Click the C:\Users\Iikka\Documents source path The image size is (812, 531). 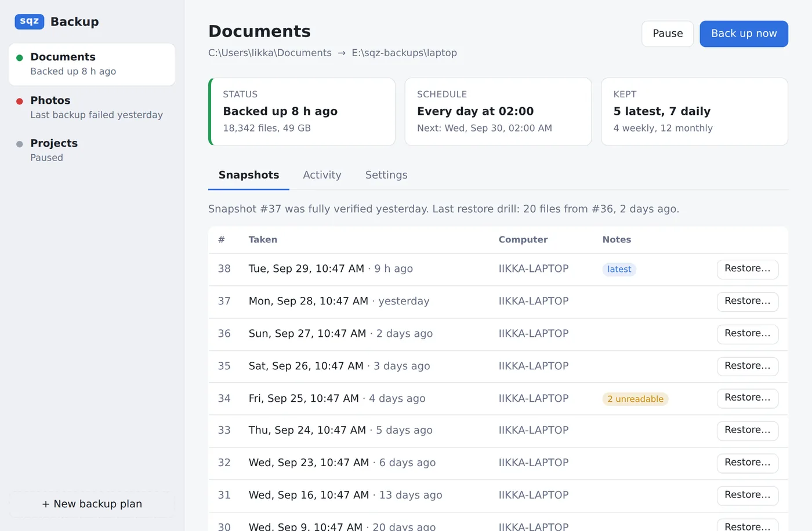click(x=270, y=53)
